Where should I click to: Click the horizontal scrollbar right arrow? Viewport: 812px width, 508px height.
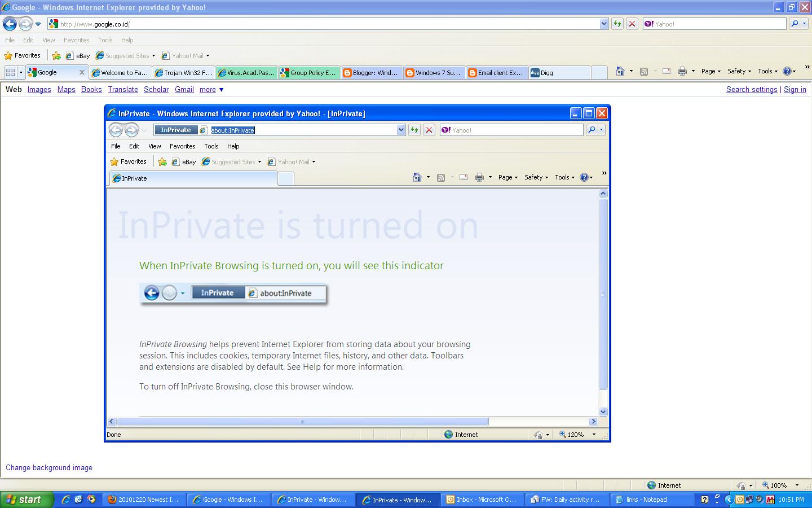coord(594,421)
